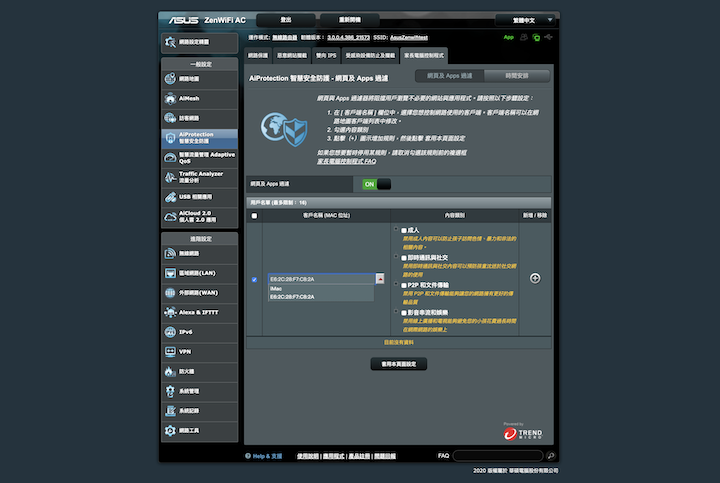Toggle the 網頁及 Apps 過濾 ON switch
This screenshot has height=483, width=720.
click(x=377, y=184)
